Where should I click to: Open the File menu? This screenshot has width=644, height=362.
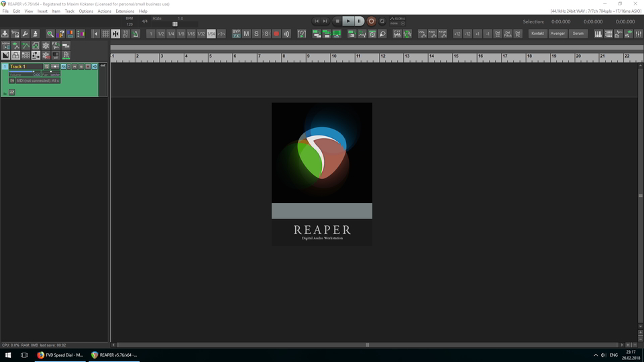pos(5,11)
